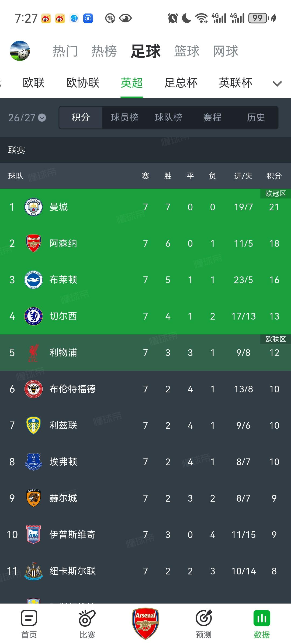
Task: Open the 预测 prediction target icon
Action: (x=204, y=618)
